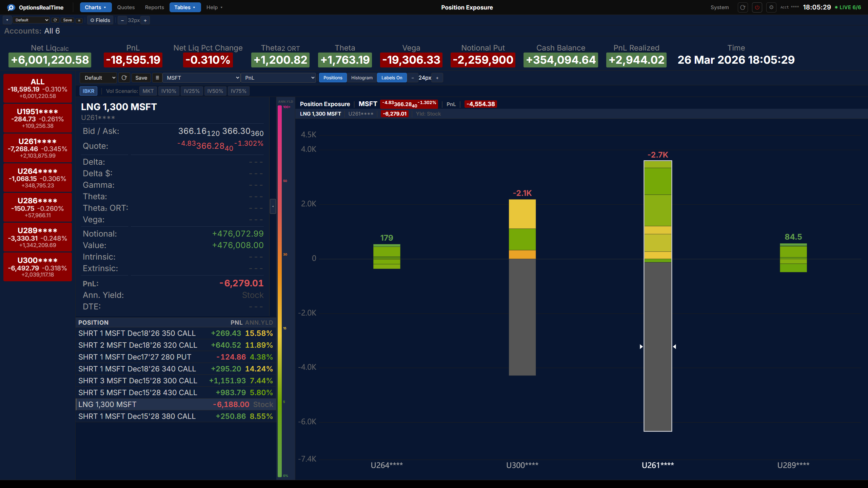Open the PnL metric dropdown
This screenshot has width=868, height=488.
point(278,78)
